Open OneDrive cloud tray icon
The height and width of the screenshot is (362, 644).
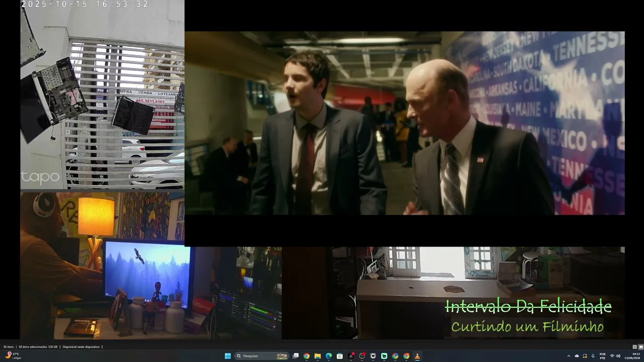tap(577, 356)
